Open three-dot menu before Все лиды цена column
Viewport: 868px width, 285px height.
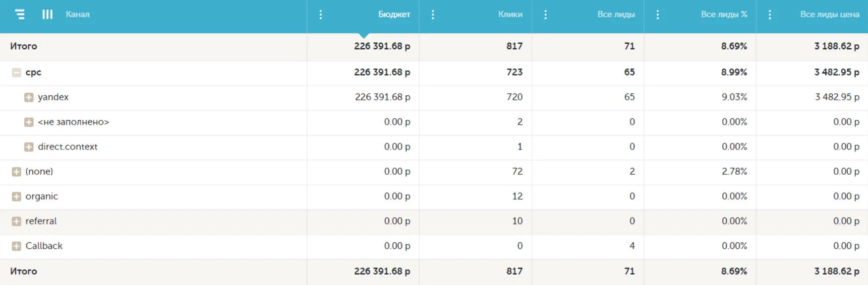tap(769, 14)
